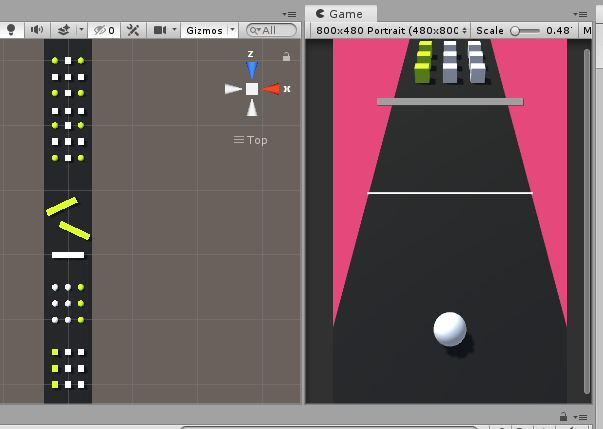Open the Scene panel options menu icon
The height and width of the screenshot is (429, 603).
(289, 14)
